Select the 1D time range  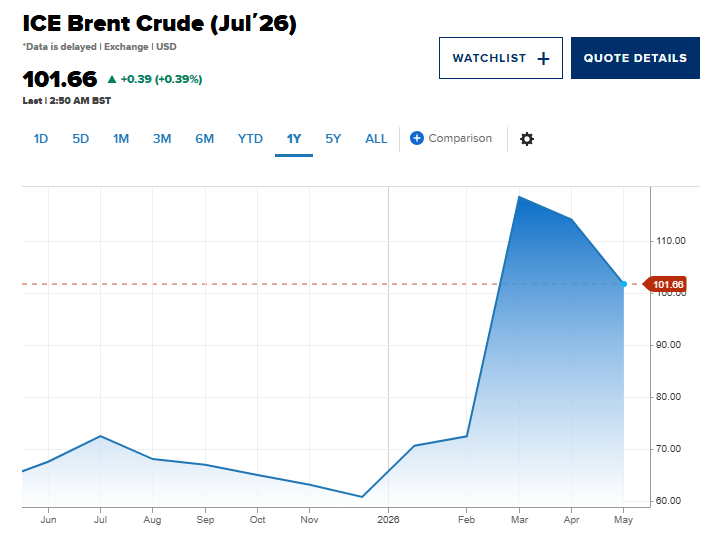click(x=41, y=139)
